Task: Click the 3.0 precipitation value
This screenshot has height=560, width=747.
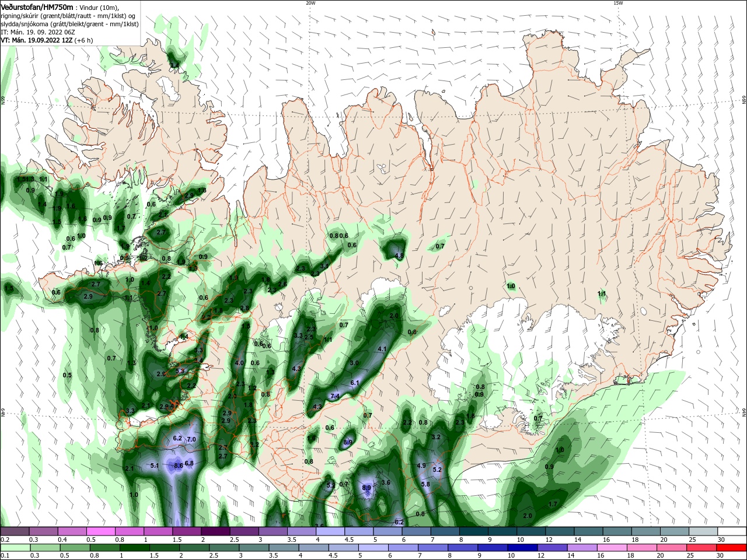Action: [x=354, y=363]
